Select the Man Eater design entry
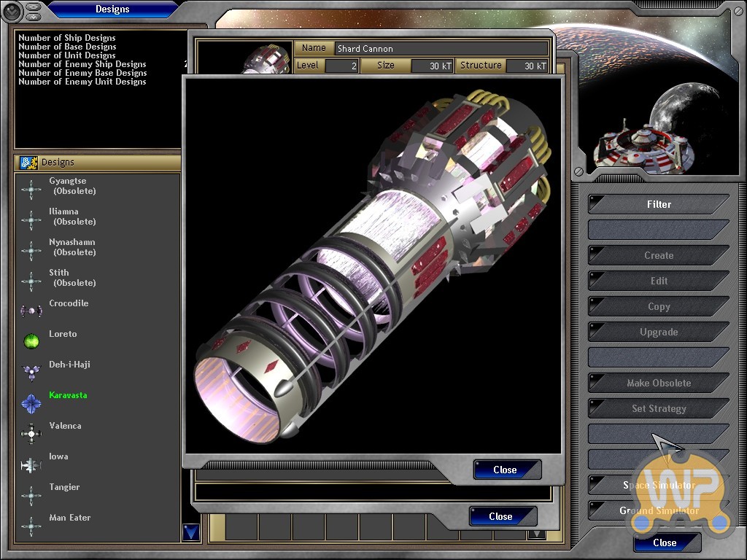 (x=69, y=518)
